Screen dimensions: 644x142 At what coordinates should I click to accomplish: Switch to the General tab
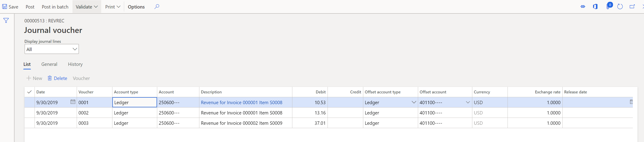49,64
